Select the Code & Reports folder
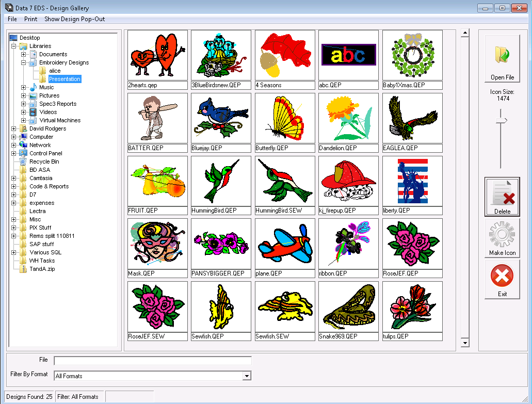532x404 pixels. tap(49, 186)
